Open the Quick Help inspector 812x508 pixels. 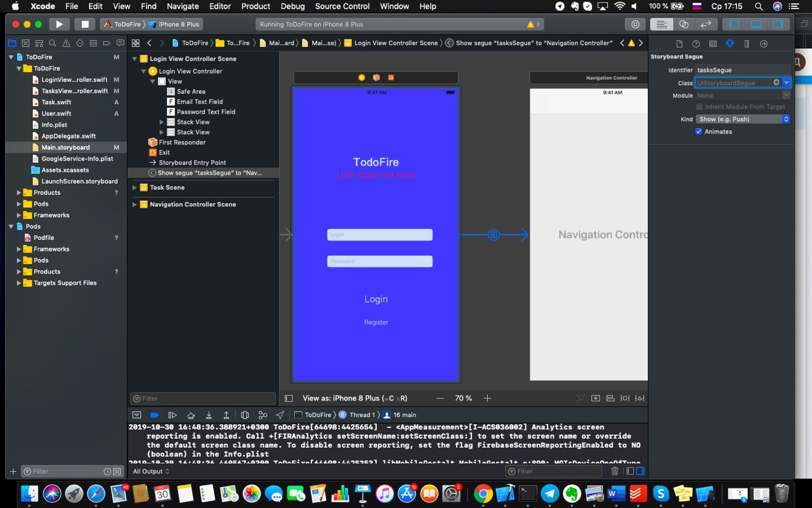pyautogui.click(x=696, y=44)
